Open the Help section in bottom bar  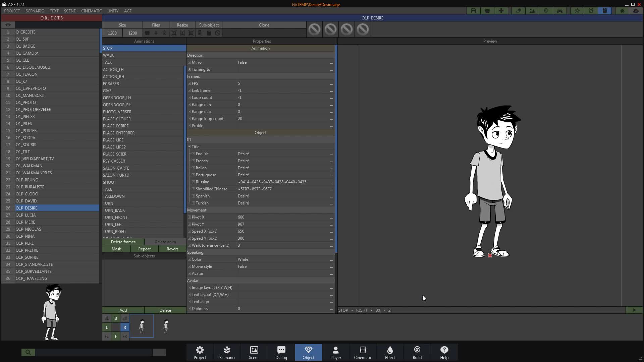pos(444,352)
